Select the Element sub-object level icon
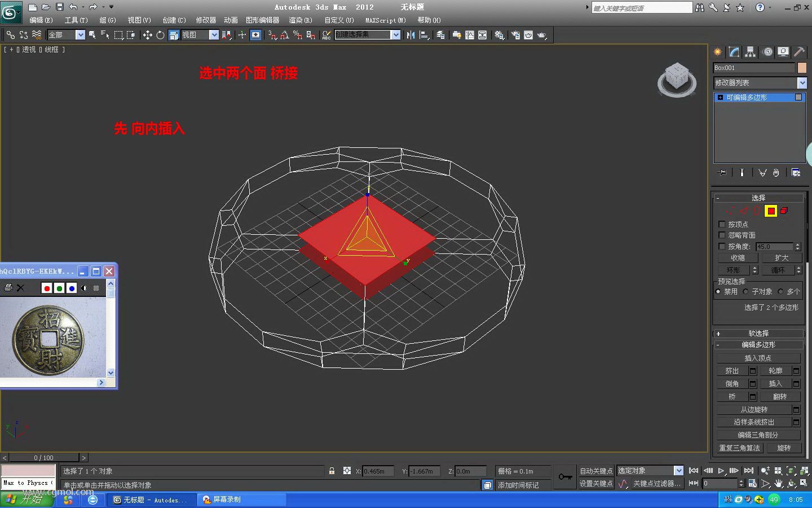The width and height of the screenshot is (812, 508). [x=784, y=211]
